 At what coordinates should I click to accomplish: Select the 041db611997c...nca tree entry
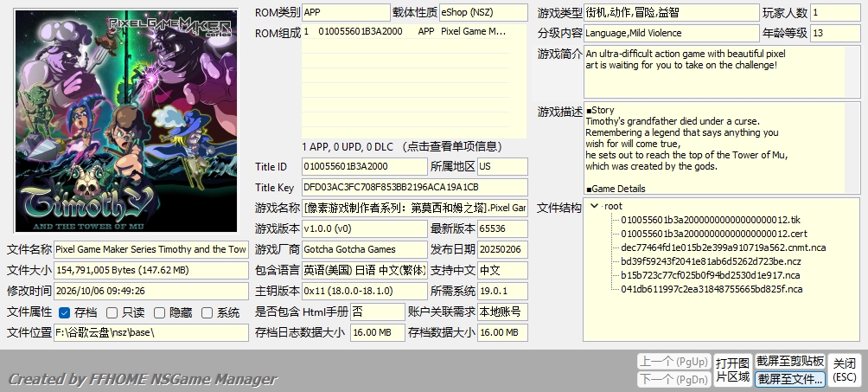coord(712,289)
